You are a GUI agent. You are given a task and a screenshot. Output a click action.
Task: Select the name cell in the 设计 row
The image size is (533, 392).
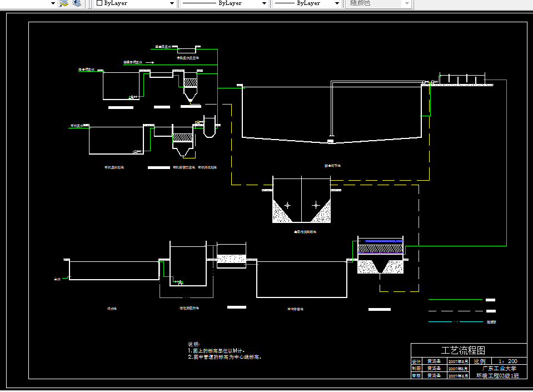coord(434,361)
